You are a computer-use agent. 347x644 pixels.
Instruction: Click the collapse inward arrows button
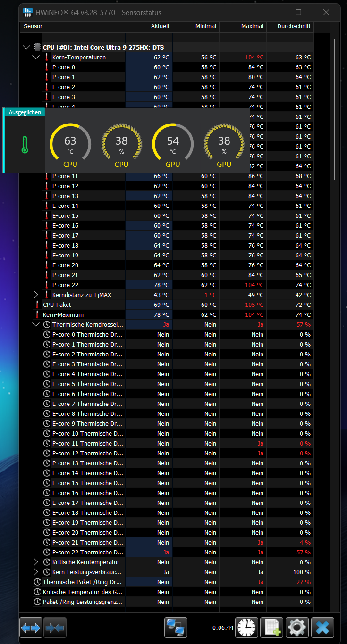pyautogui.click(x=55, y=627)
